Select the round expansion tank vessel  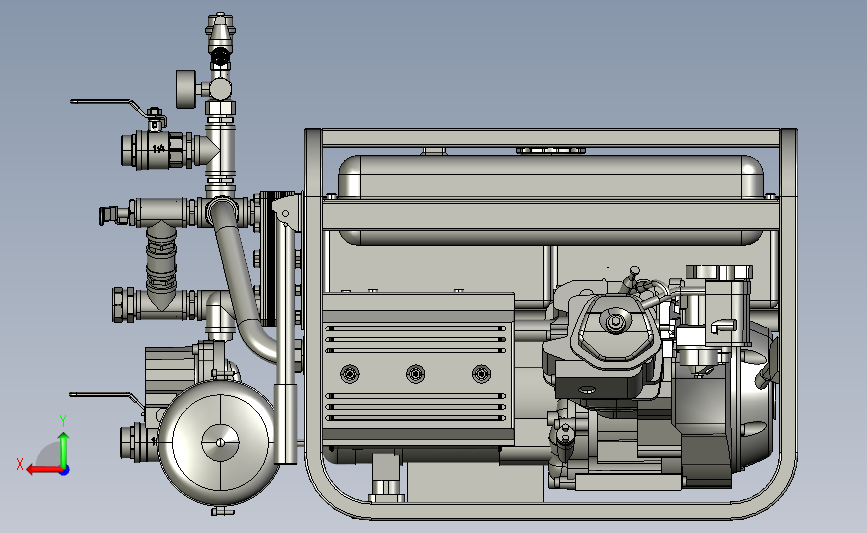218,442
